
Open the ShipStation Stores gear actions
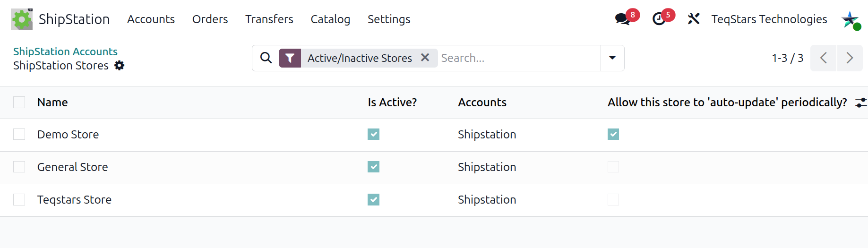[x=120, y=65]
